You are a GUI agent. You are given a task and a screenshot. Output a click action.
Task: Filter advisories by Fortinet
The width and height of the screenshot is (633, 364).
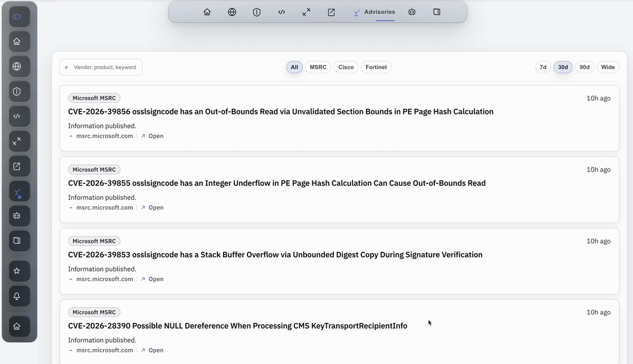click(x=376, y=67)
